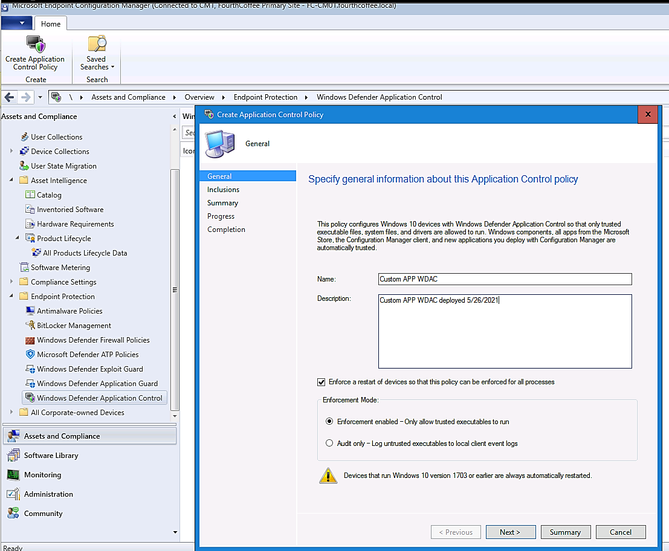
Task: Click the forward navigation arrow
Action: (x=26, y=97)
